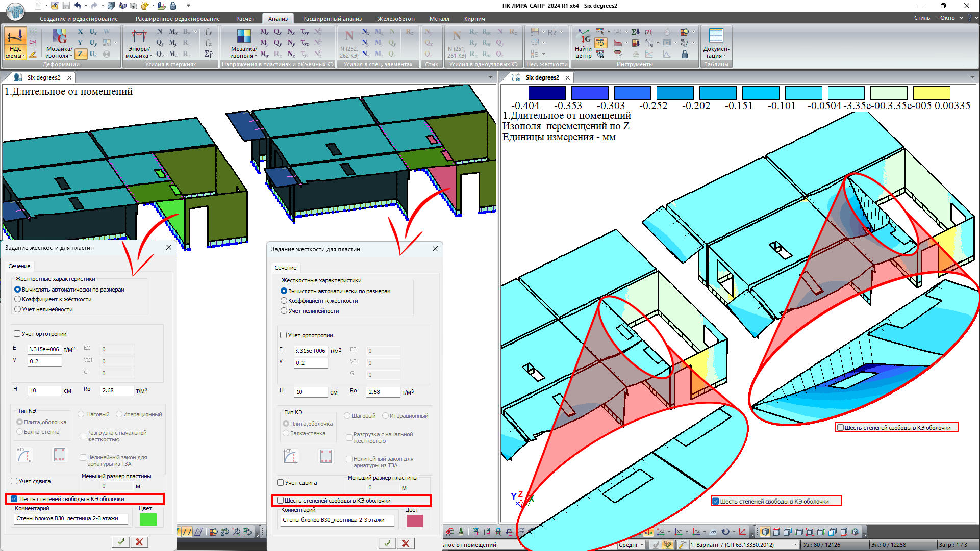Click the Σ summation loads icon
Viewport: 980px width, 551px height.
click(635, 32)
